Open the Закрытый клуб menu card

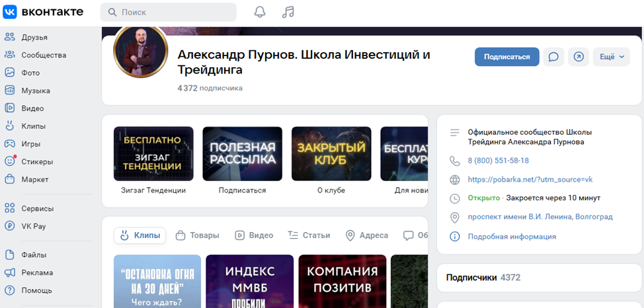(331, 153)
